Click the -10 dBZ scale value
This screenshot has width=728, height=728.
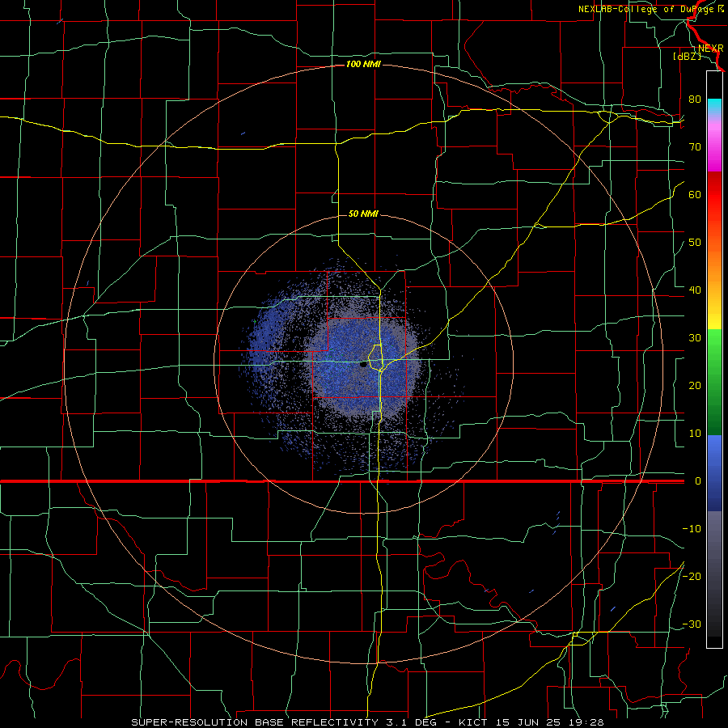(692, 529)
